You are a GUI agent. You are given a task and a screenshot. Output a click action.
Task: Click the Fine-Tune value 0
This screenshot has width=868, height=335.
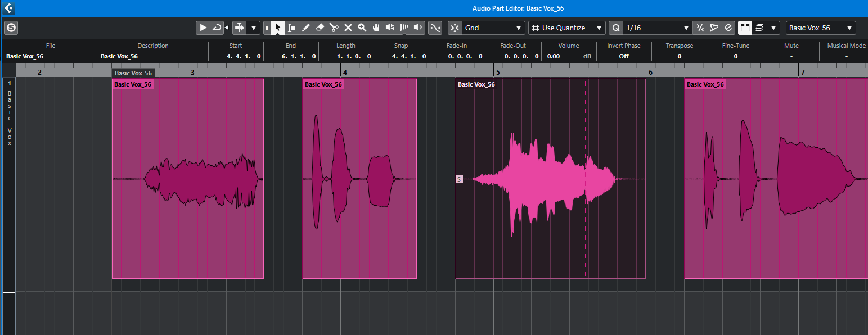pos(736,56)
